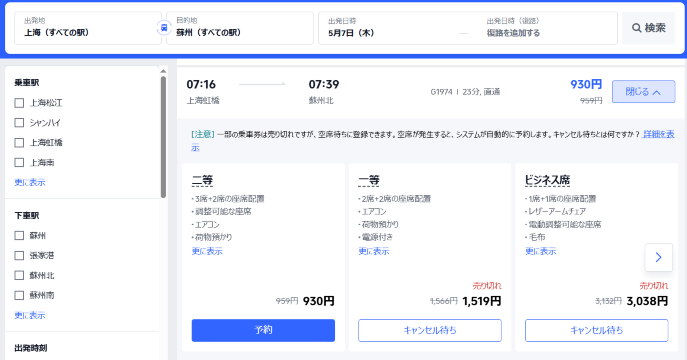
Task: Check the 上海虹橋 boarding station box
Action: [x=19, y=143]
